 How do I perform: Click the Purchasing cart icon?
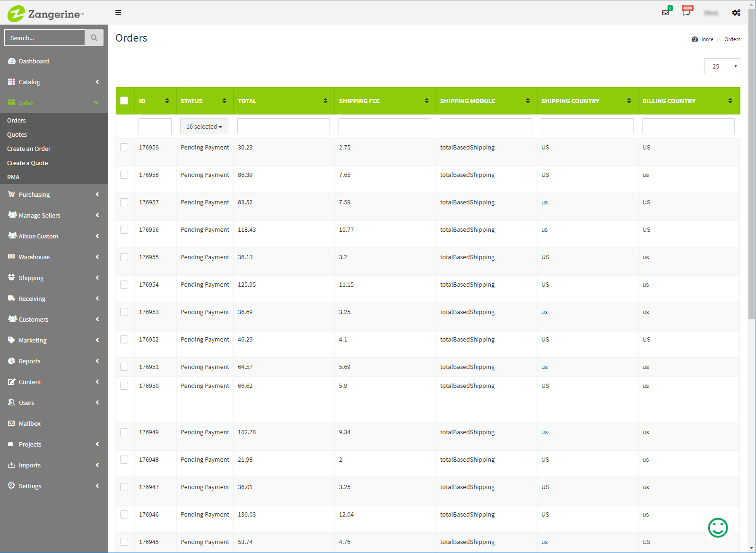point(11,194)
